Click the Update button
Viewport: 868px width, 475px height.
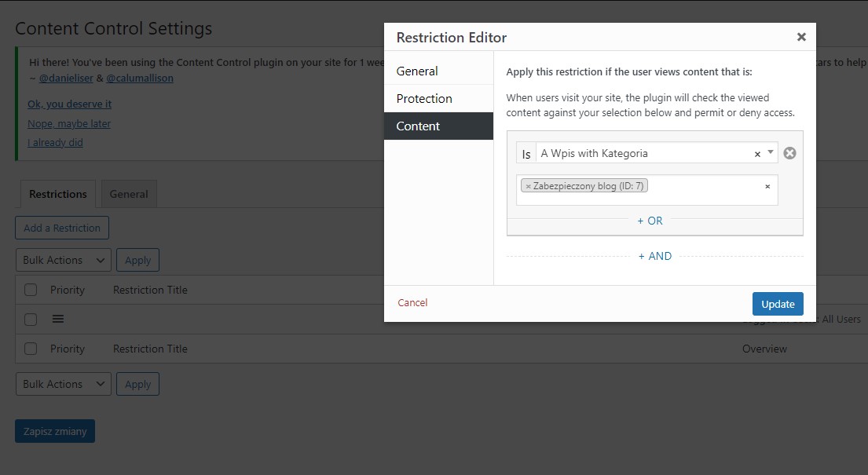[x=778, y=304]
